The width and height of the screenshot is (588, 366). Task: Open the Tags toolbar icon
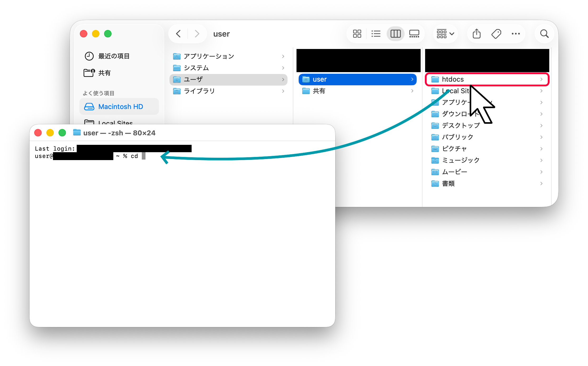point(496,34)
